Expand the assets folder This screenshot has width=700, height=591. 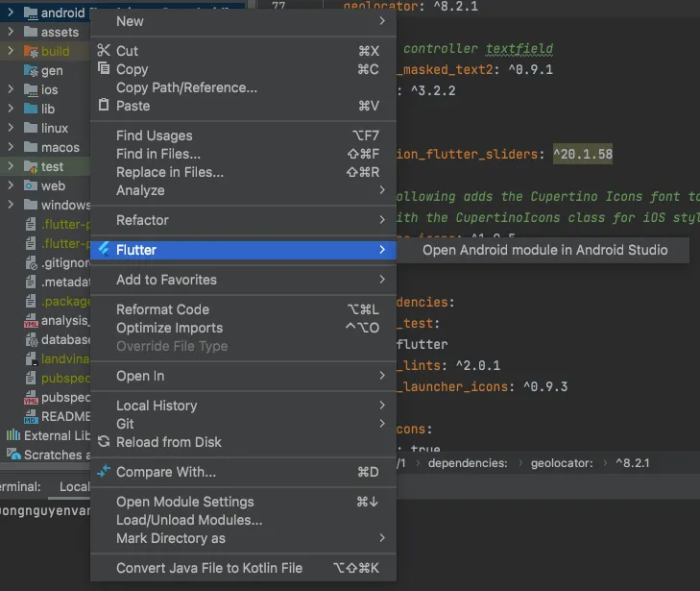(11, 32)
